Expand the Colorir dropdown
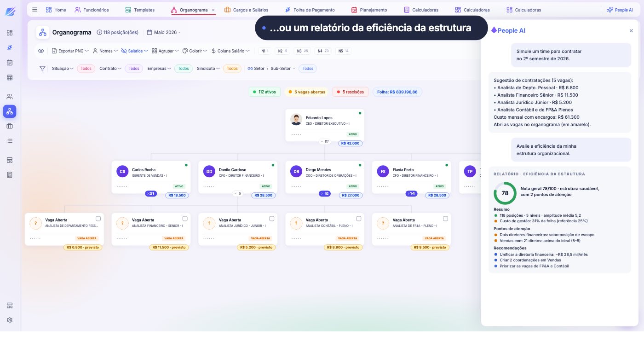Viewport: 644px width, 359px height. click(194, 51)
